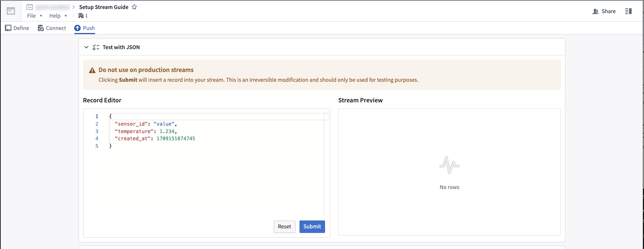644x249 pixels.
Task: Click the sidebar panel icon at top left
Action: [11, 11]
